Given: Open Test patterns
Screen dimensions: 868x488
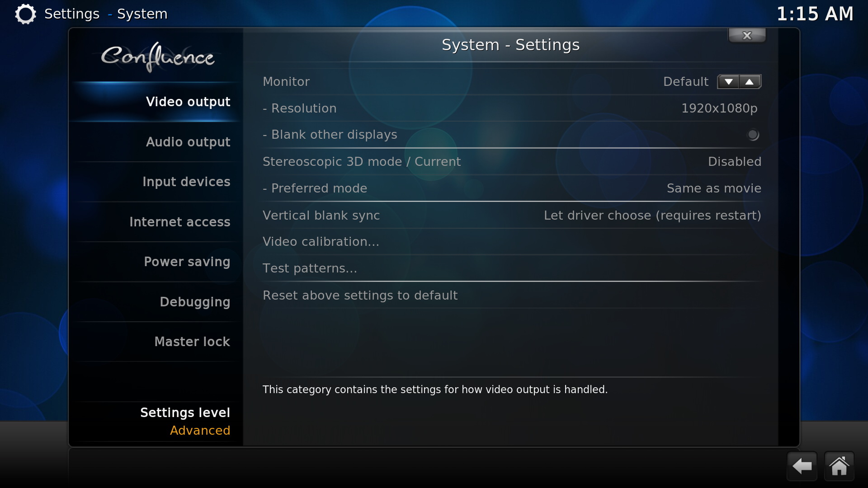Looking at the screenshot, I should click(512, 268).
